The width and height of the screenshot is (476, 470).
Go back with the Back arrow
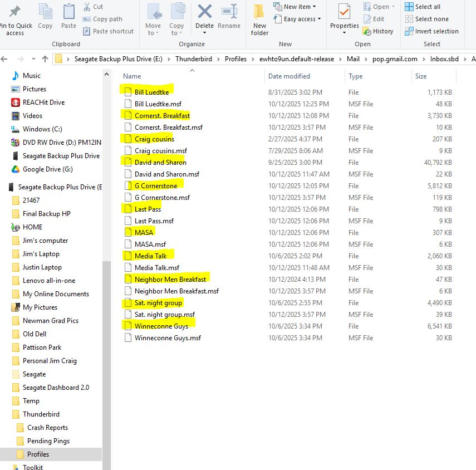pyautogui.click(x=4, y=59)
